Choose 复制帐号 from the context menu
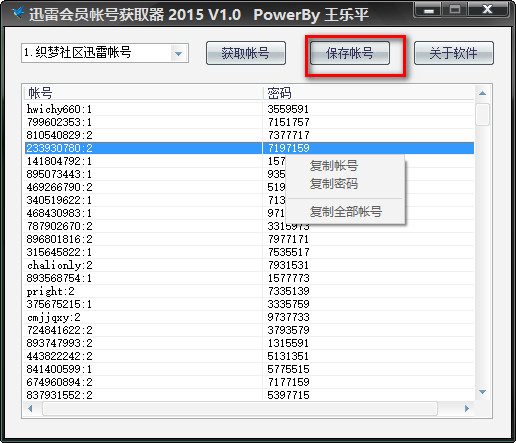This screenshot has width=516, height=443. tap(334, 166)
